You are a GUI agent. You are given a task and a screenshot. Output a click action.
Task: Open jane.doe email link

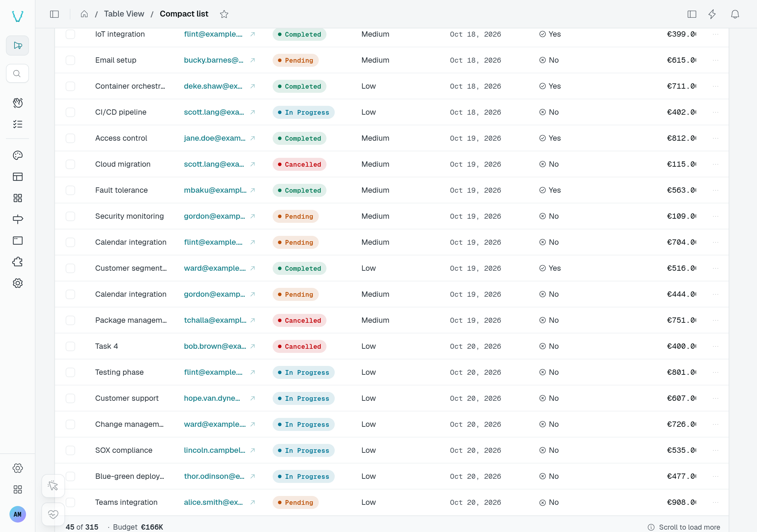pyautogui.click(x=215, y=138)
